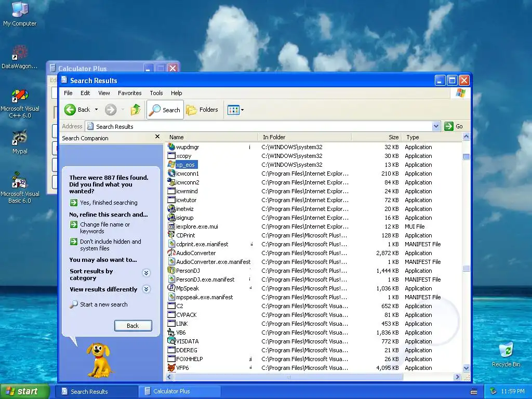
Task: Select the icwconn1 file icon
Action: pos(171,174)
